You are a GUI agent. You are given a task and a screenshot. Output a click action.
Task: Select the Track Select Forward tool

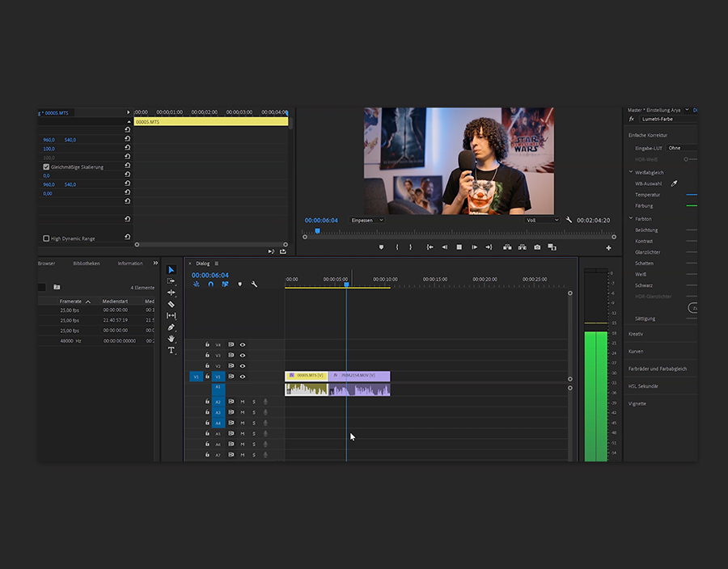pos(171,281)
